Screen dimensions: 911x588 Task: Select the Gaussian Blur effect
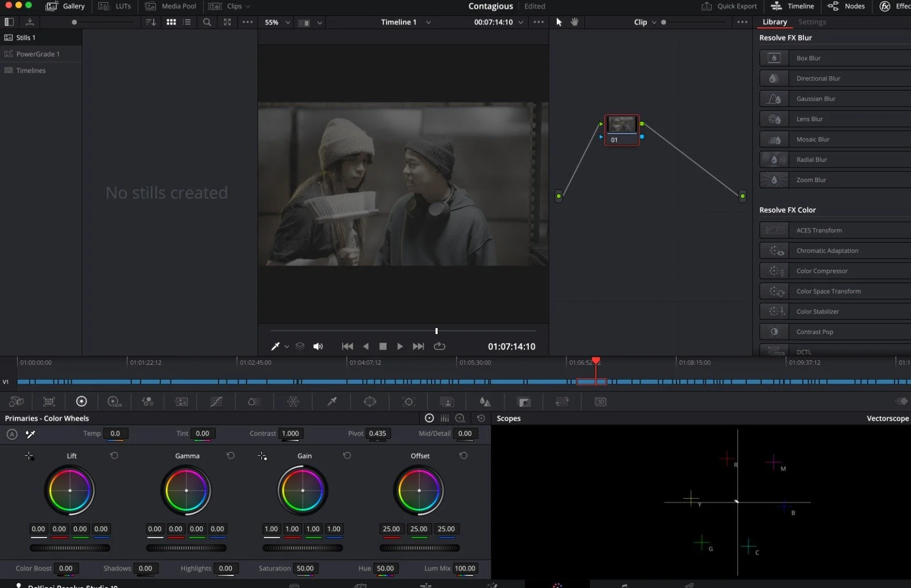tap(835, 98)
